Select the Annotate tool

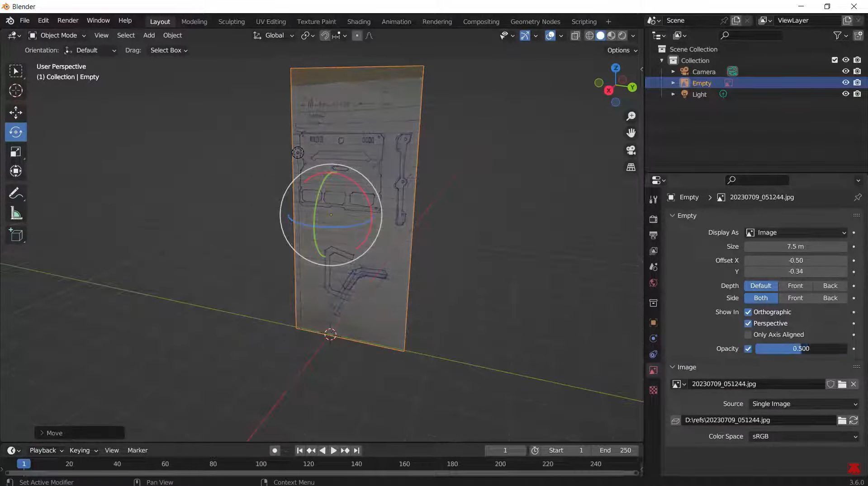pos(16,193)
